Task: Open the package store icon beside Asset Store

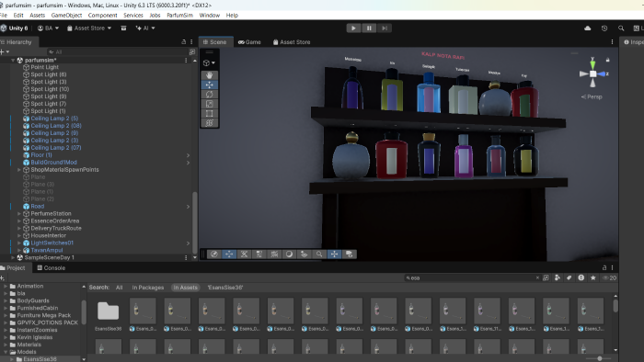Action: [x=123, y=28]
